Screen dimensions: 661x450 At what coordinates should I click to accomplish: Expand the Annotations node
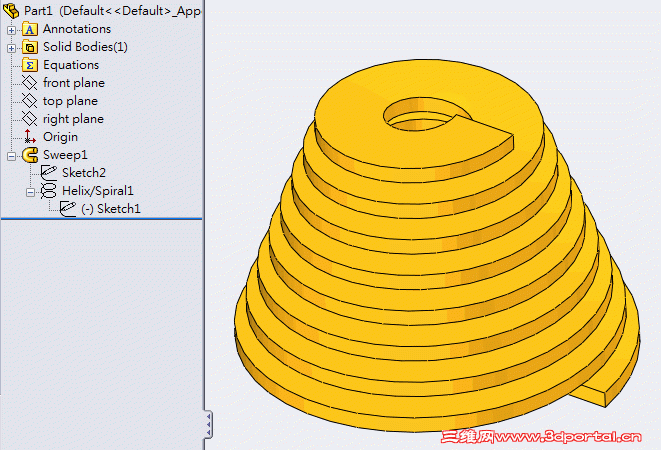pos(11,30)
